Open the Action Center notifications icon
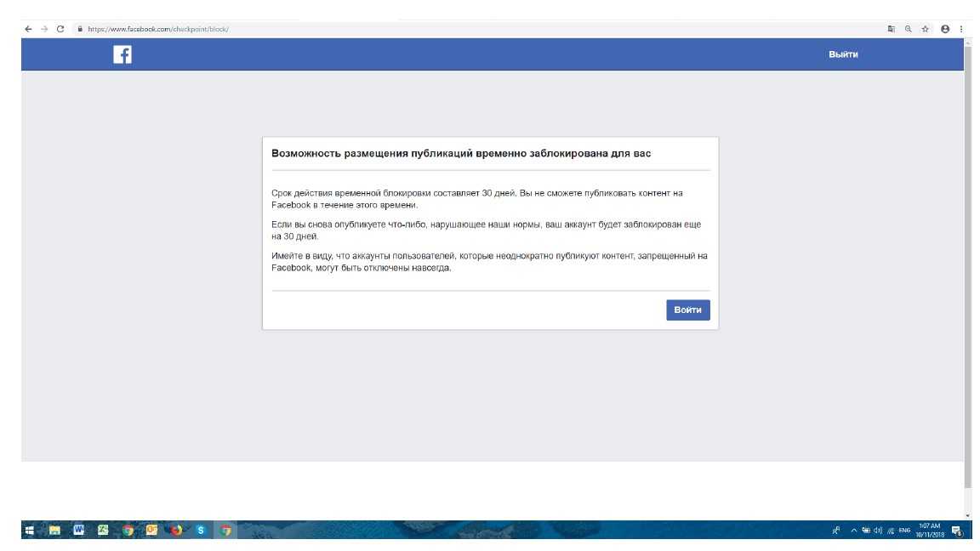Screen dimensions: 980x551 click(x=957, y=531)
